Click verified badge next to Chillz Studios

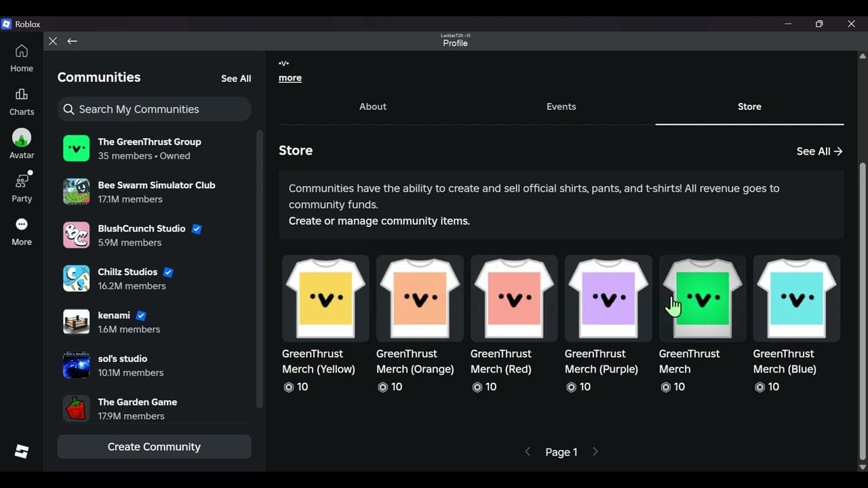point(168,272)
